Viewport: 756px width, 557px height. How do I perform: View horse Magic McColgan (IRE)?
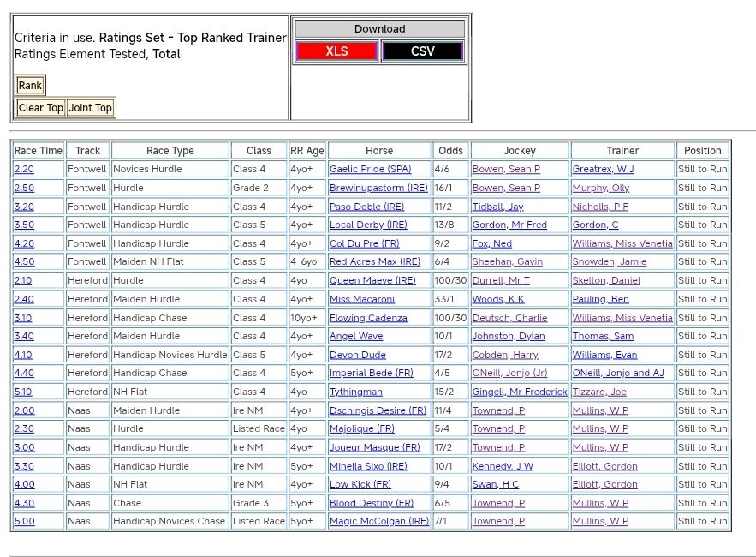(378, 522)
